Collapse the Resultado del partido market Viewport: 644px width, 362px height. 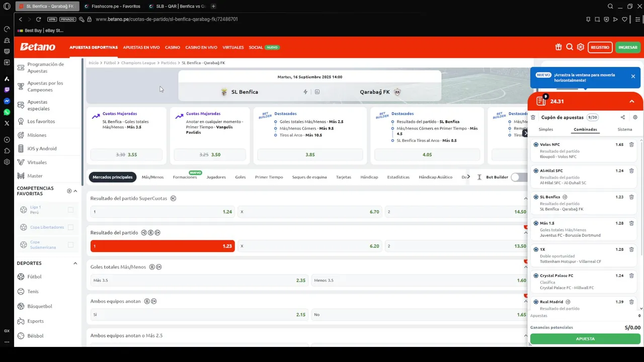(526, 233)
